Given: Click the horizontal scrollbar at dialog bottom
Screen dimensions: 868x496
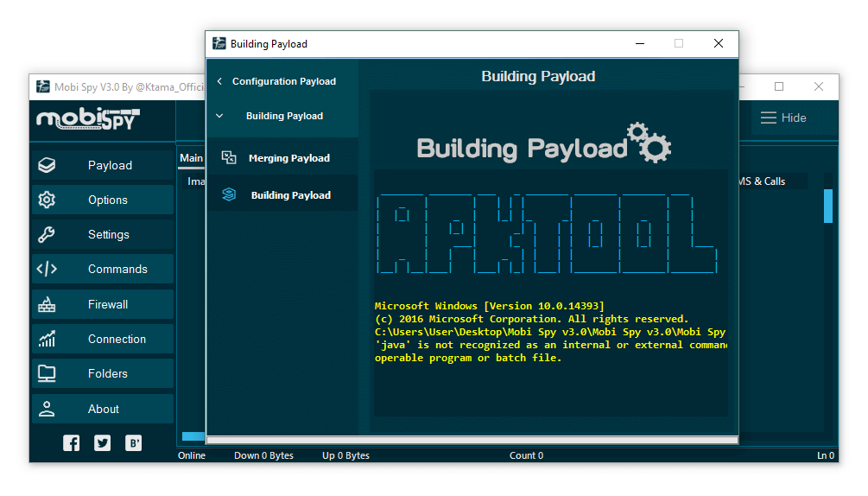Looking at the screenshot, I should coord(472,440).
